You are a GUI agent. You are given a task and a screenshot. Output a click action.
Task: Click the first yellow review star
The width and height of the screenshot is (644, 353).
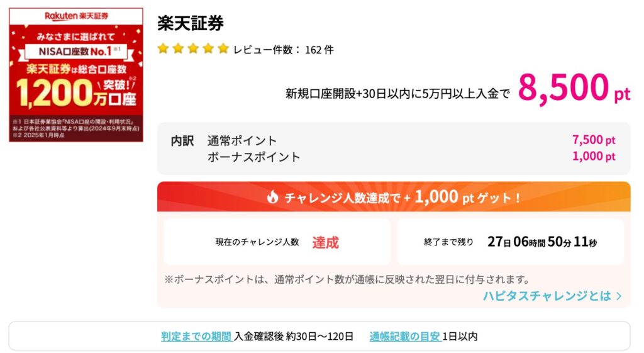pos(163,49)
